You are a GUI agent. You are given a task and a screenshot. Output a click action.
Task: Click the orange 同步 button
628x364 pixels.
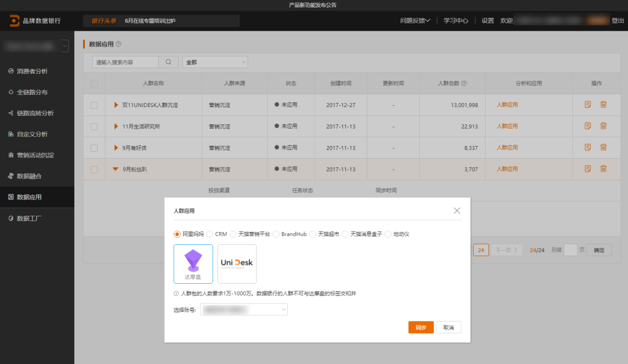pyautogui.click(x=421, y=327)
